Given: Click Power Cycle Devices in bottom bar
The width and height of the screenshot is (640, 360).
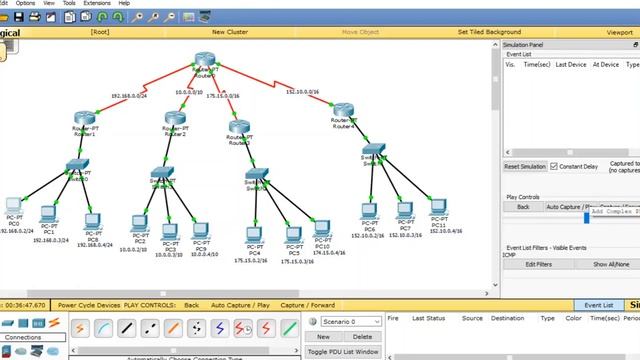Looking at the screenshot, I should tap(89, 305).
